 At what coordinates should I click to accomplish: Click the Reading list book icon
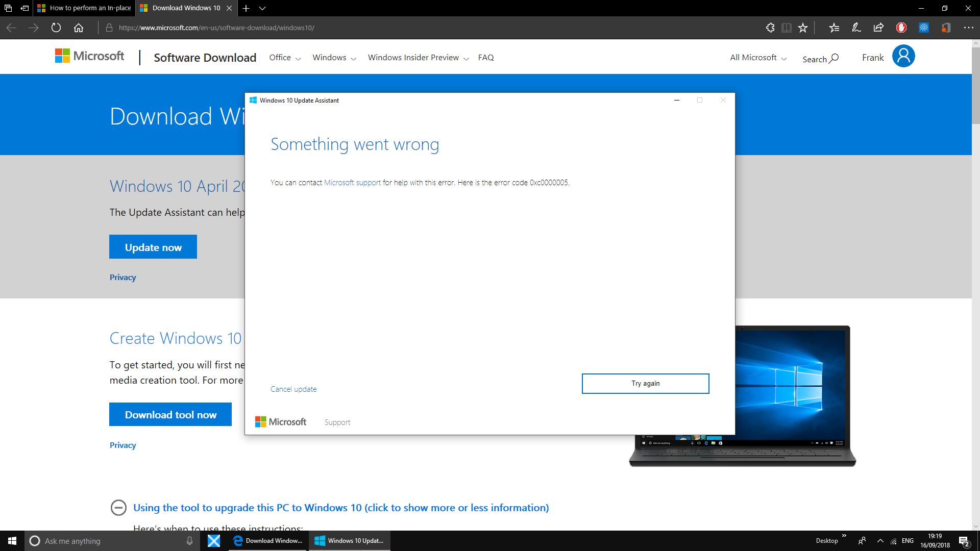point(787,28)
